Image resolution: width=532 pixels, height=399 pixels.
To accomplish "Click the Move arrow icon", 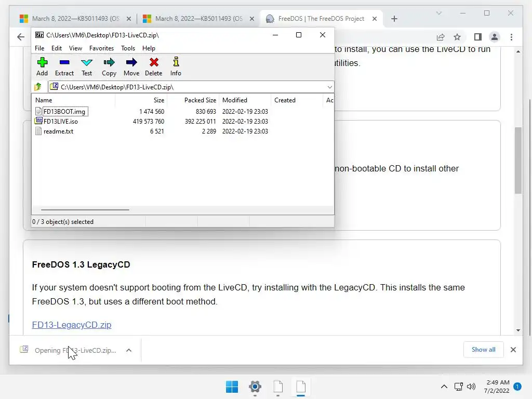I will [x=131, y=66].
